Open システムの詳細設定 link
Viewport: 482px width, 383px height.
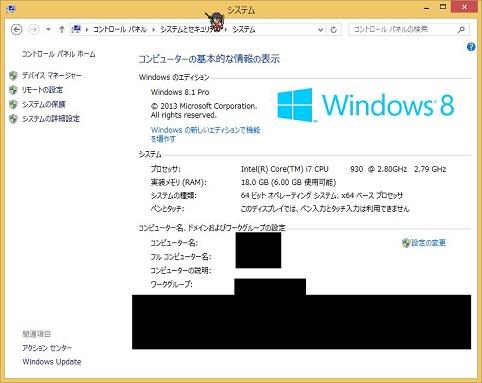[51, 119]
